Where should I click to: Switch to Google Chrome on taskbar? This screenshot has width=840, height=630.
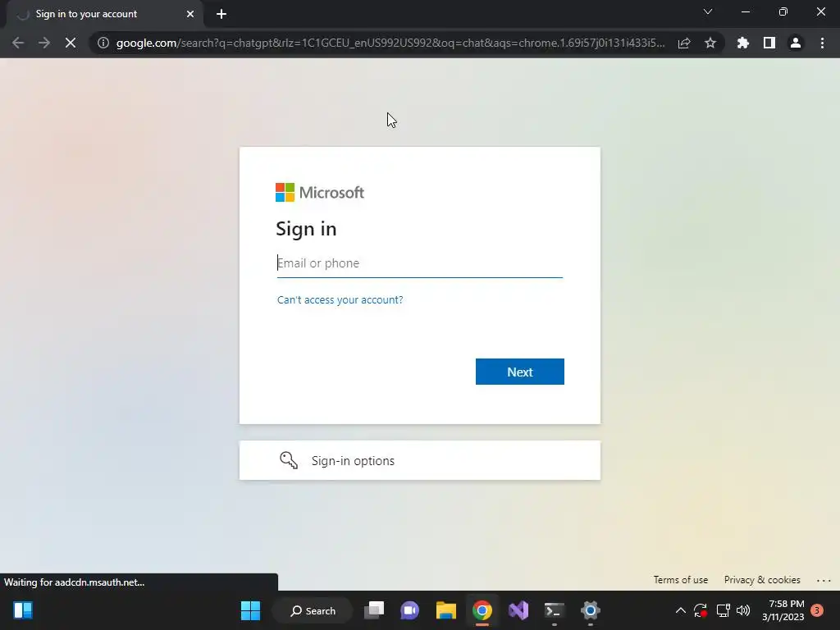(482, 610)
